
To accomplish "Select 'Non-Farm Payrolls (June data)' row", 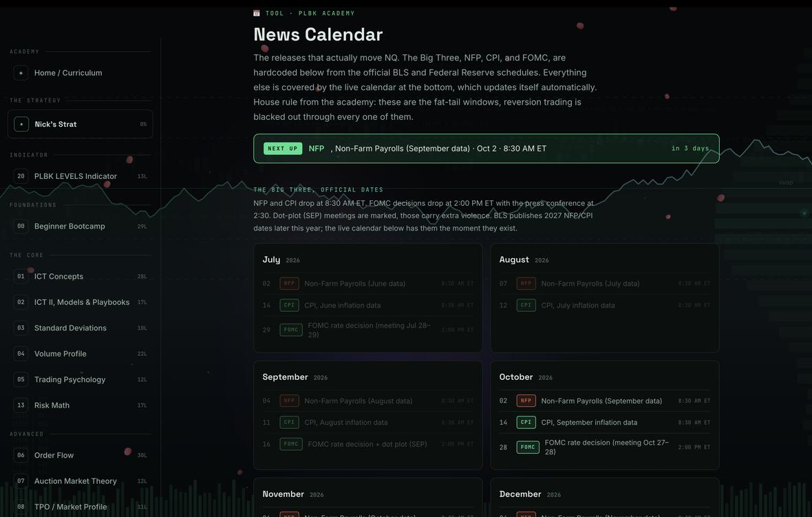I will coord(367,284).
